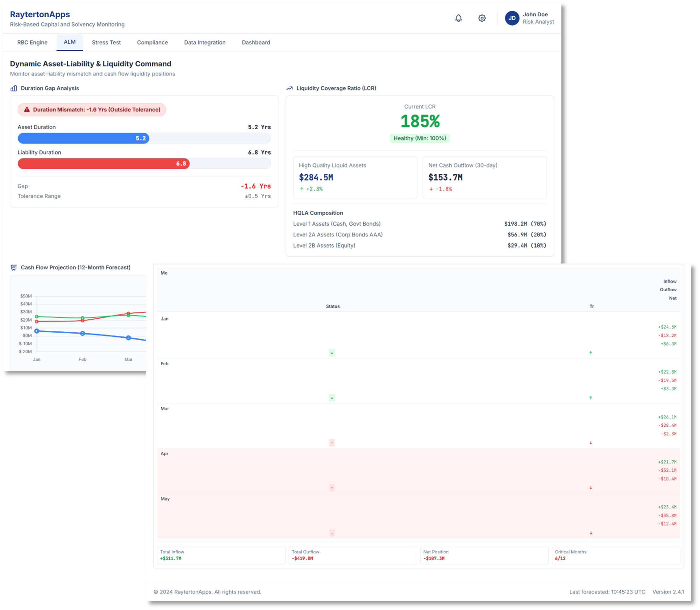This screenshot has width=700, height=610.
Task: Click the High Quality Liquid Assets card
Action: [x=355, y=177]
